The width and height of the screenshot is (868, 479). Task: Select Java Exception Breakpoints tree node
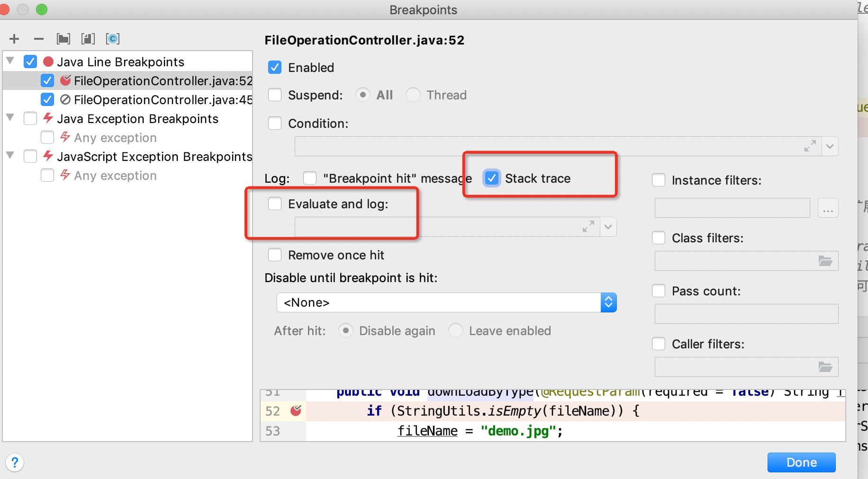[137, 119]
